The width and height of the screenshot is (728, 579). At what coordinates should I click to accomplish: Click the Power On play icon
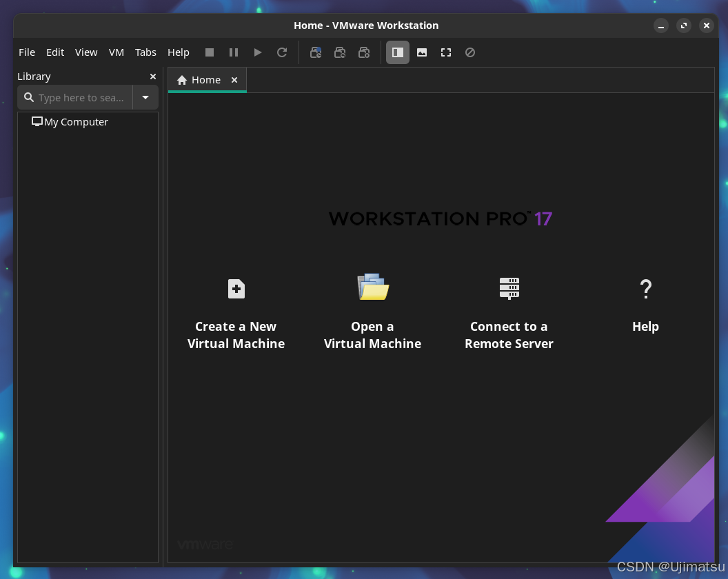tap(258, 52)
